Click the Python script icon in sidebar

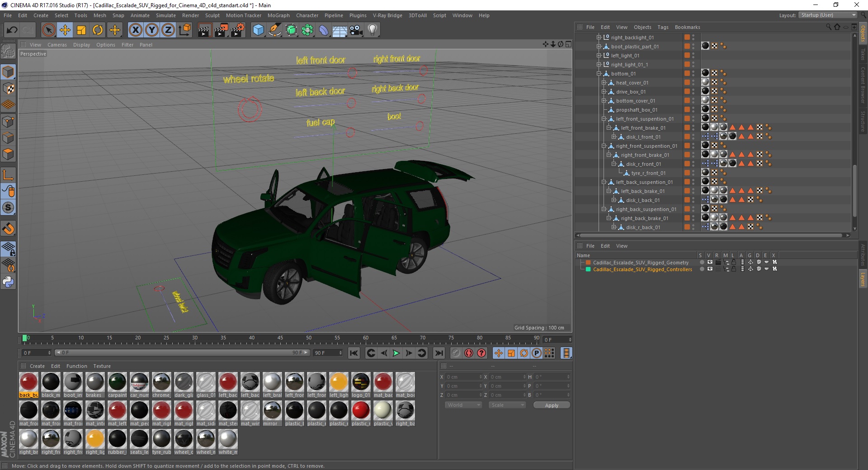(x=8, y=282)
